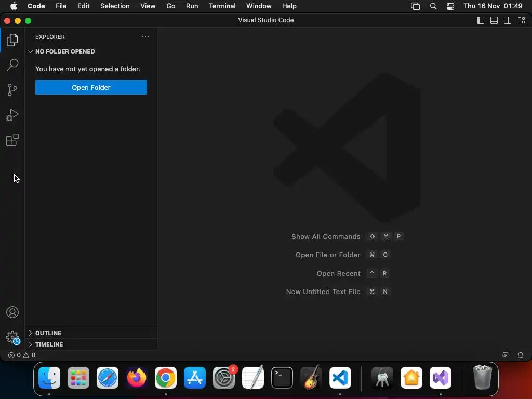
Task: Open the Search view icon
Action: click(12, 65)
